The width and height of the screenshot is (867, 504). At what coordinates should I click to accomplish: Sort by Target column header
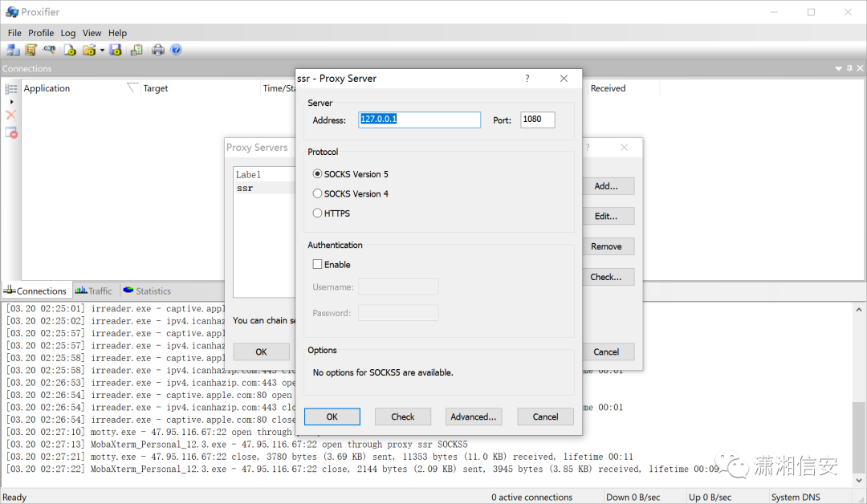pyautogui.click(x=200, y=87)
